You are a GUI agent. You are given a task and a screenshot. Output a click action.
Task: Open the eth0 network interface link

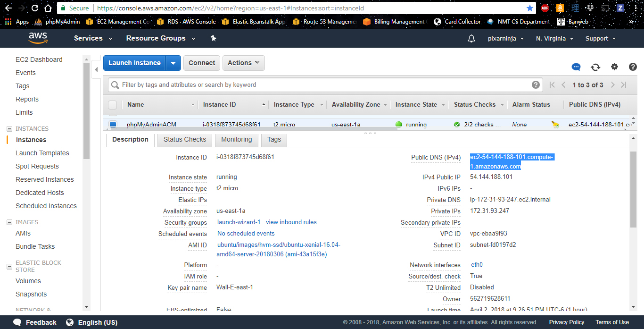coord(477,265)
